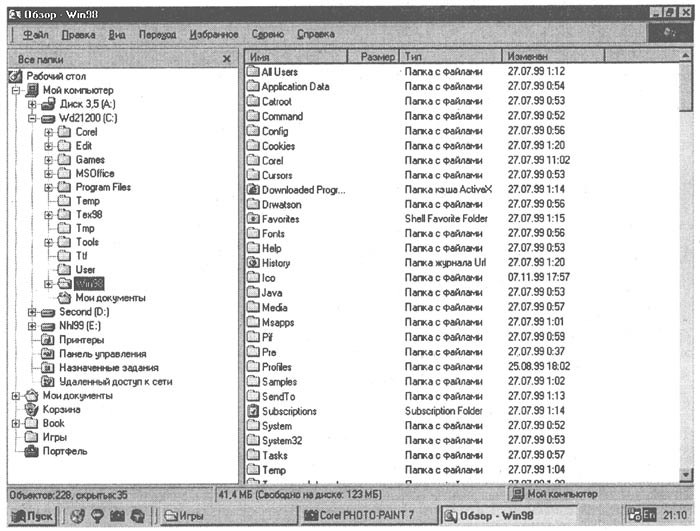The width and height of the screenshot is (700, 531).
Task: Select the Tools folder in tree
Action: [x=87, y=242]
